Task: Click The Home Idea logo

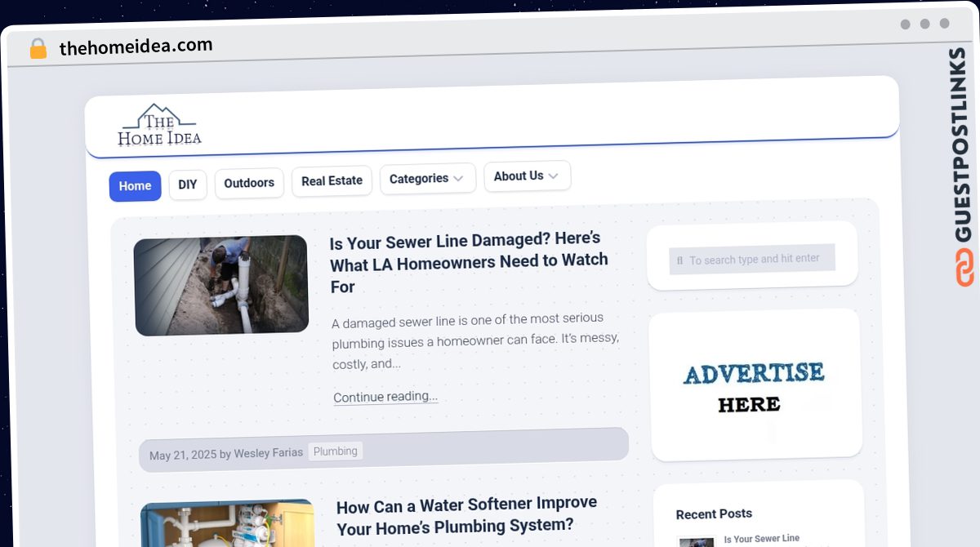Action: pos(159,125)
